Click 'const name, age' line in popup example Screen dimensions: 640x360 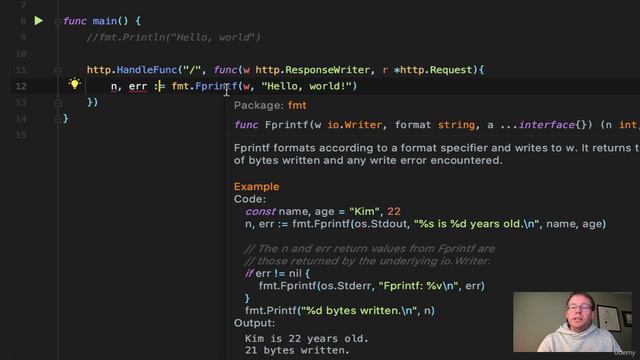pos(323,211)
